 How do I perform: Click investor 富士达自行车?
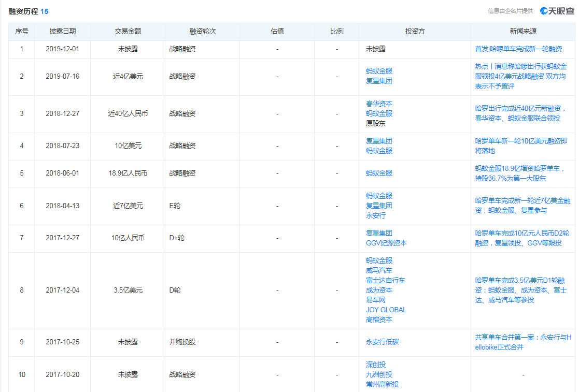(385, 280)
